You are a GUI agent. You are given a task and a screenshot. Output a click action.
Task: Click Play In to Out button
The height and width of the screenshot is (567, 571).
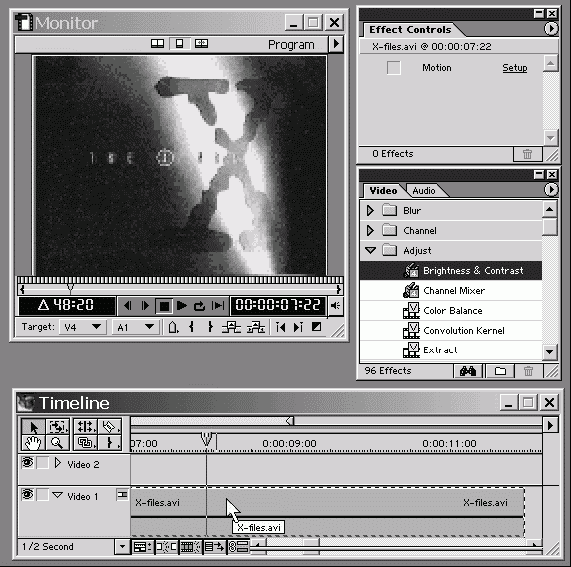coord(218,306)
